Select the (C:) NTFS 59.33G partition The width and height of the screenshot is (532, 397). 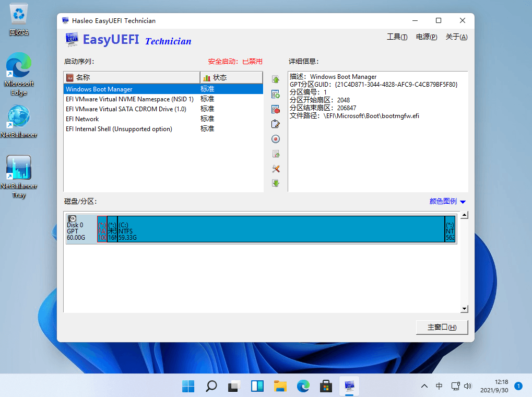pyautogui.click(x=281, y=229)
